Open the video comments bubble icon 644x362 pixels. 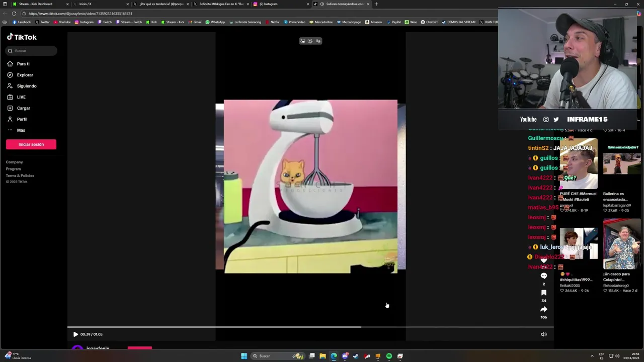pos(543,276)
